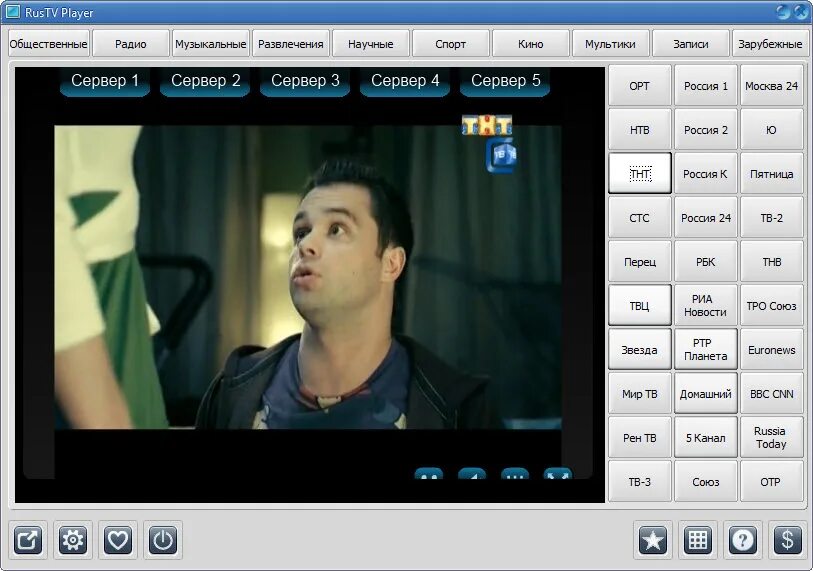Open the pop-out window icon at bottom left

(x=28, y=540)
